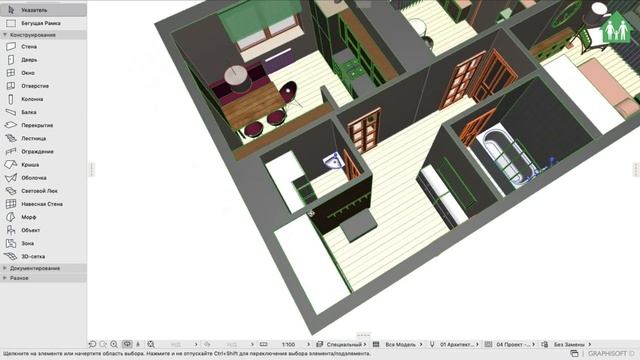Click the right panel collapse grip handle
This screenshot has width=640, height=360.
[636, 169]
